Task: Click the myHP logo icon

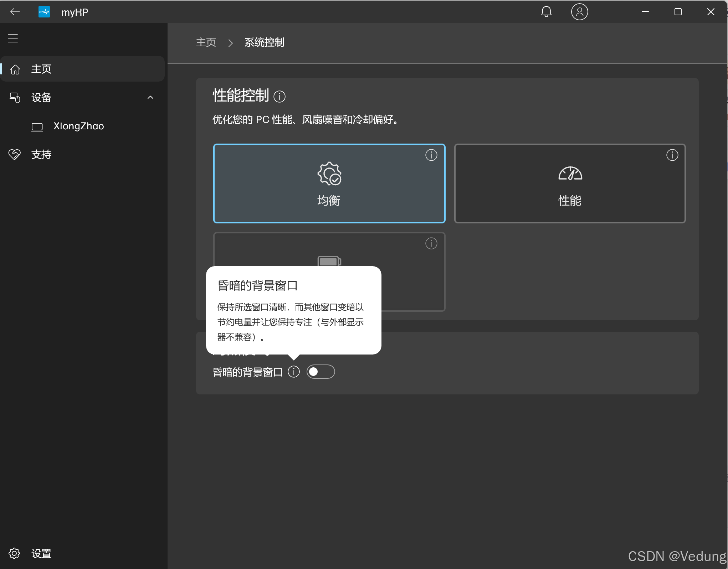Action: (44, 12)
